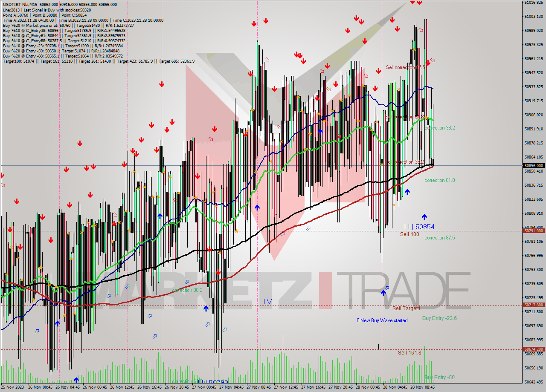The height and width of the screenshot is (392, 546).
Task: Click the '27 Nov 08:45' time axis label
Action: [x=259, y=387]
